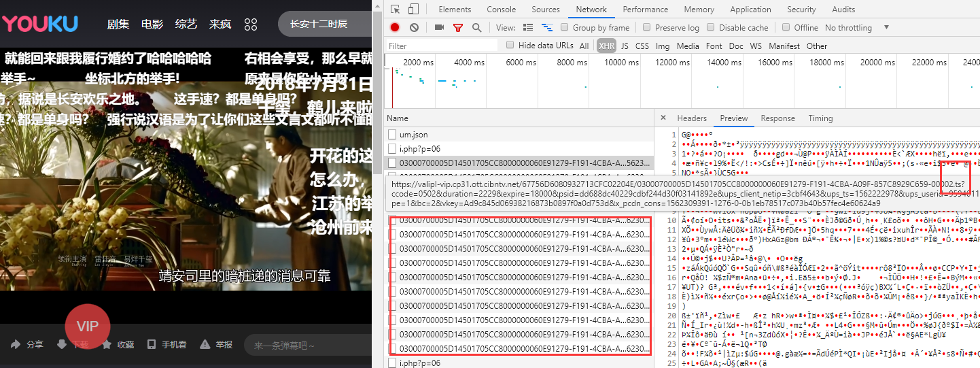Select the DevTools inspect element icon
The image size is (980, 368).
[x=396, y=10]
